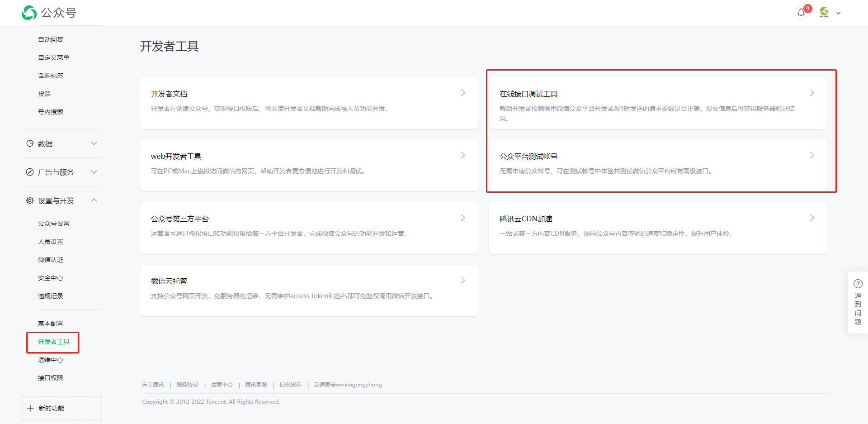Click the arrow on web开发者工具 card
The image size is (868, 424).
(x=463, y=155)
